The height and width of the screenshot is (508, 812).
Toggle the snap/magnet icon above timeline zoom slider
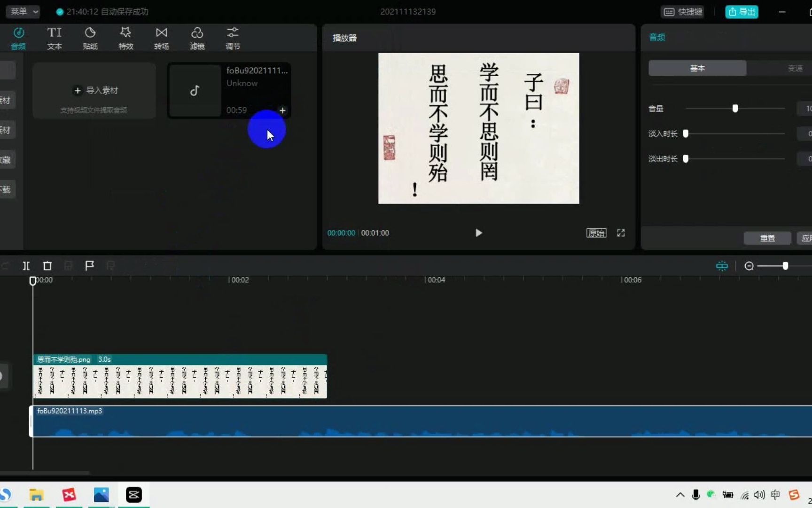[x=722, y=266]
